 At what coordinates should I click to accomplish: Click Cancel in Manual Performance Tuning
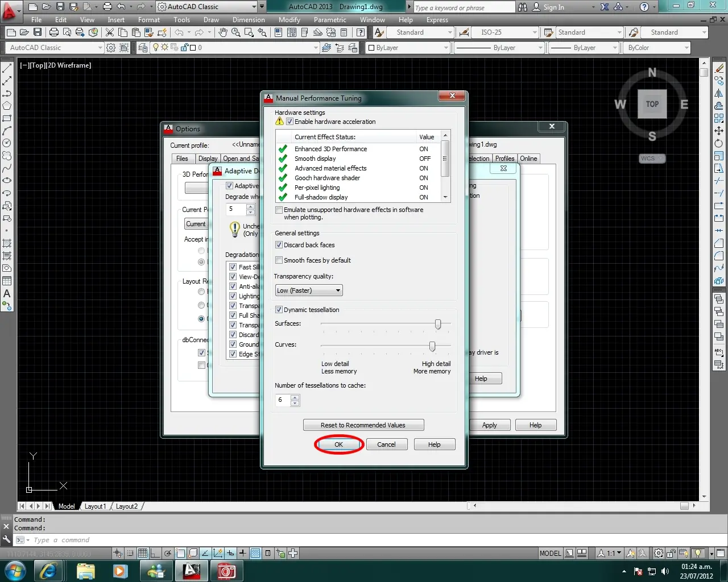pos(386,444)
